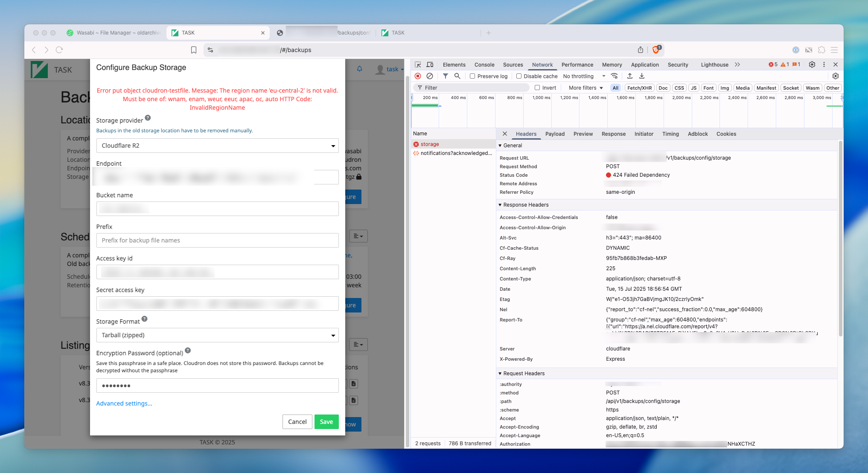Open DevTools three-dot customize menu
The image size is (868, 473).
pyautogui.click(x=824, y=64)
